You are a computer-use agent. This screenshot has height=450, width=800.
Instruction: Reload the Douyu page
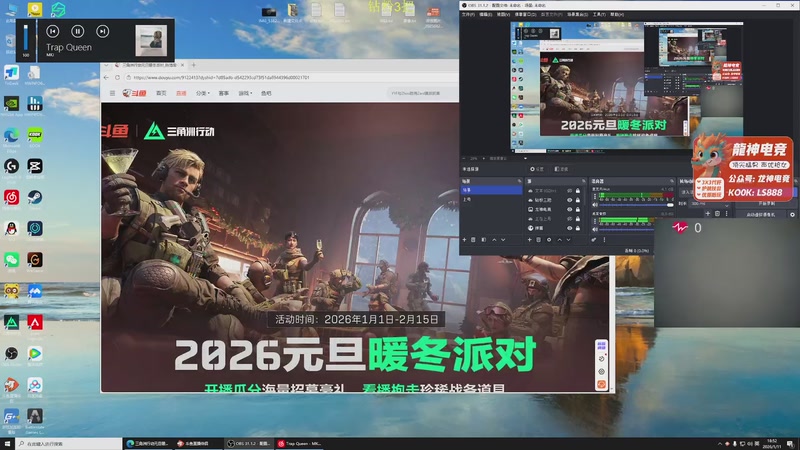(x=117, y=78)
